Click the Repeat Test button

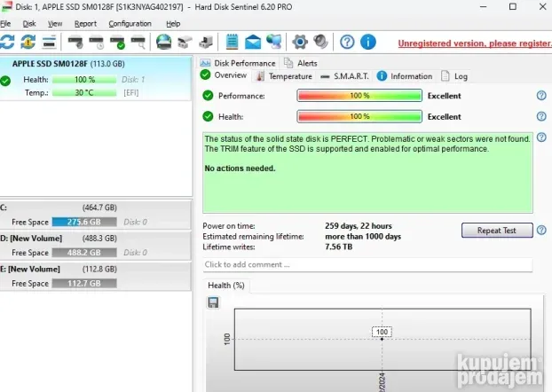pyautogui.click(x=497, y=231)
